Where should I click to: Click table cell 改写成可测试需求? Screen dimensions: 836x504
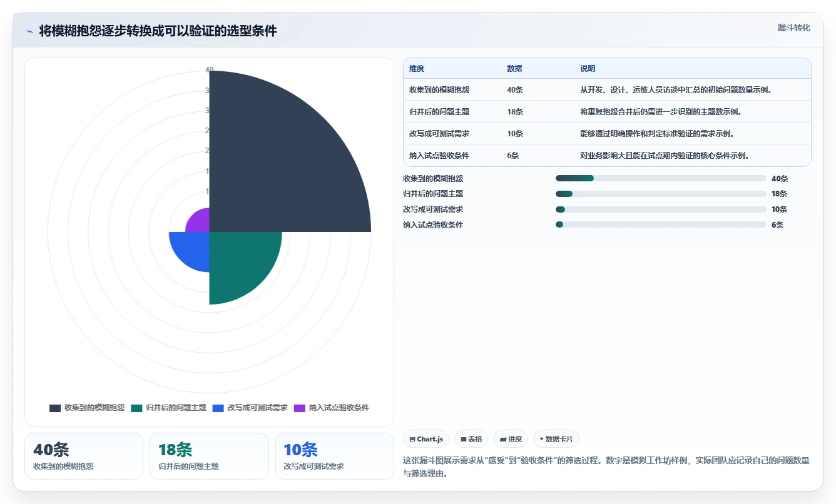(439, 134)
